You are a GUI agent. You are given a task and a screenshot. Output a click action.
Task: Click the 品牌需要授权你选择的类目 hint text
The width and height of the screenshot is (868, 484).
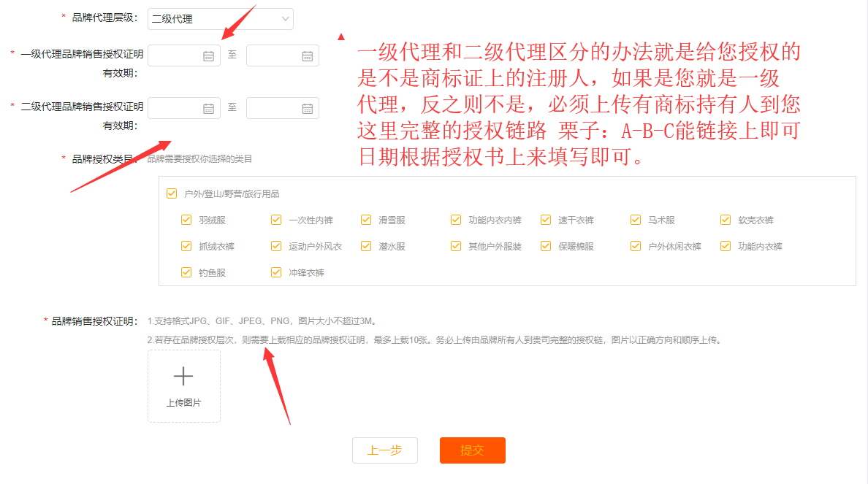(x=199, y=159)
